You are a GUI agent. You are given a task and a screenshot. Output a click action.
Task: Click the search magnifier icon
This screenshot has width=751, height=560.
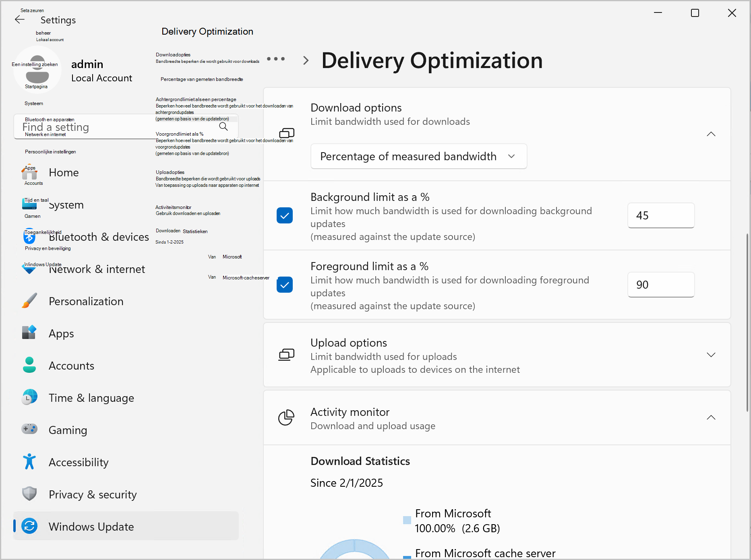(223, 127)
